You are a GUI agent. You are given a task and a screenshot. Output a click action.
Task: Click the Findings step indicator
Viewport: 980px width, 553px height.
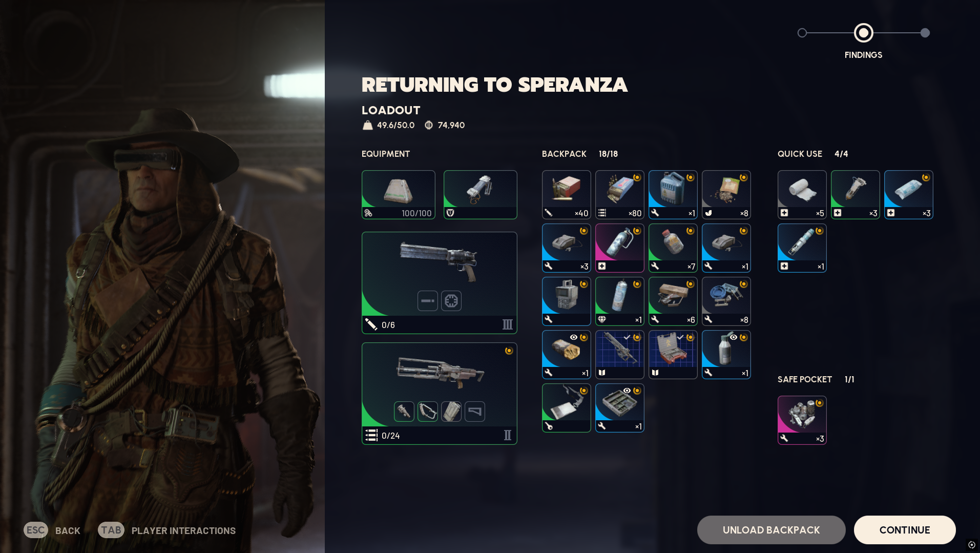point(863,33)
